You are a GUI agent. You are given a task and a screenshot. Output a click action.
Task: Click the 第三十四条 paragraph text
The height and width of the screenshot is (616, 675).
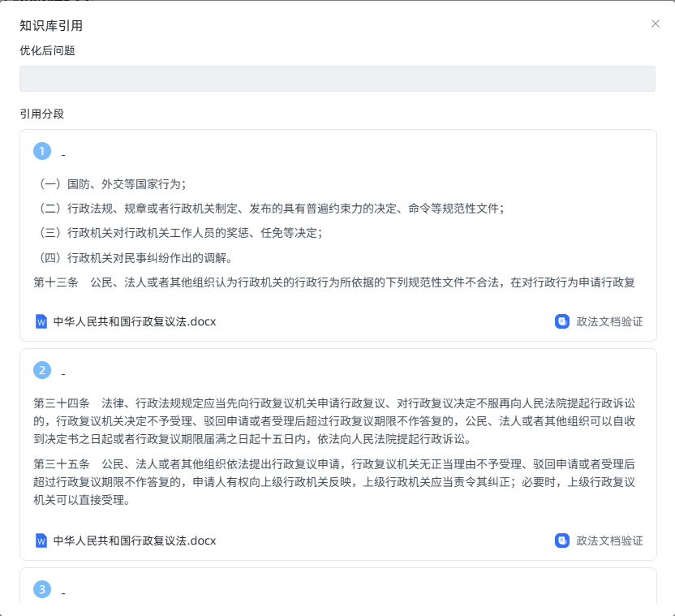click(334, 421)
